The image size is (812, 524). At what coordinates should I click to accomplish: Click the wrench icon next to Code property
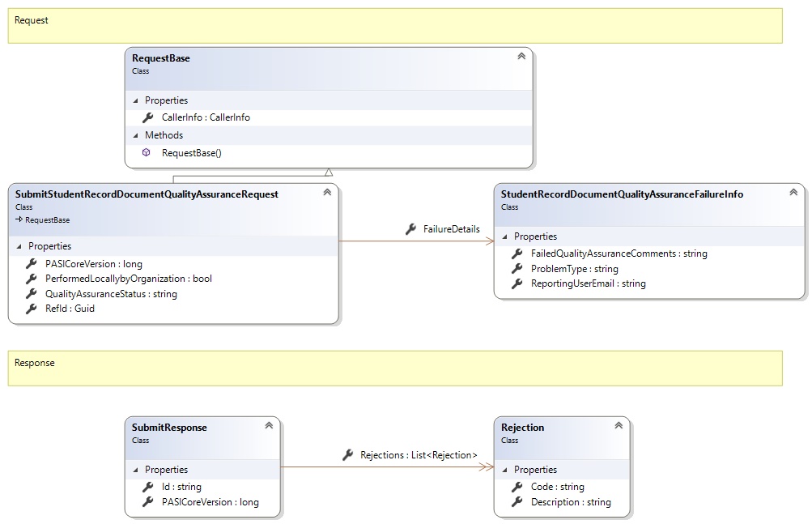517,487
